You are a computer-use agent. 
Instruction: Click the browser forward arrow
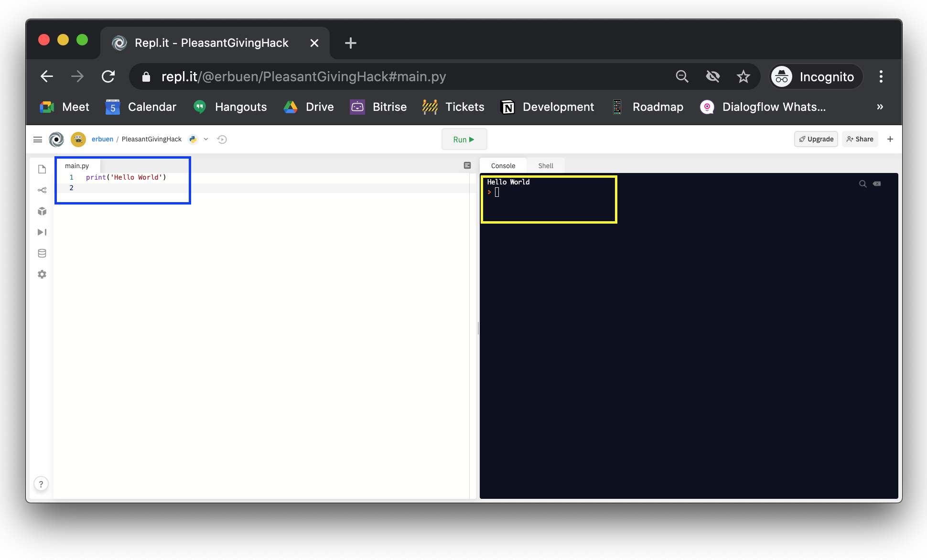[x=77, y=76]
